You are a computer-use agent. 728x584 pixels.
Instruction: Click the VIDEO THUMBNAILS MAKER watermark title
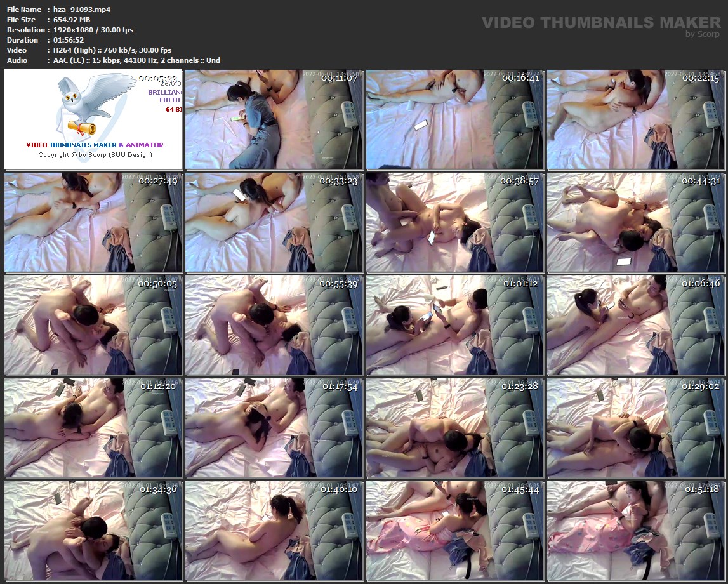click(601, 23)
